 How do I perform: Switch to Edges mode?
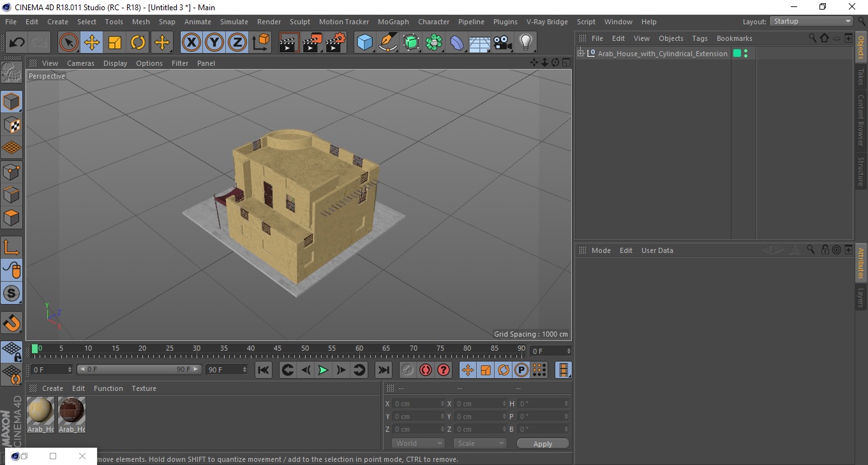pyautogui.click(x=11, y=194)
